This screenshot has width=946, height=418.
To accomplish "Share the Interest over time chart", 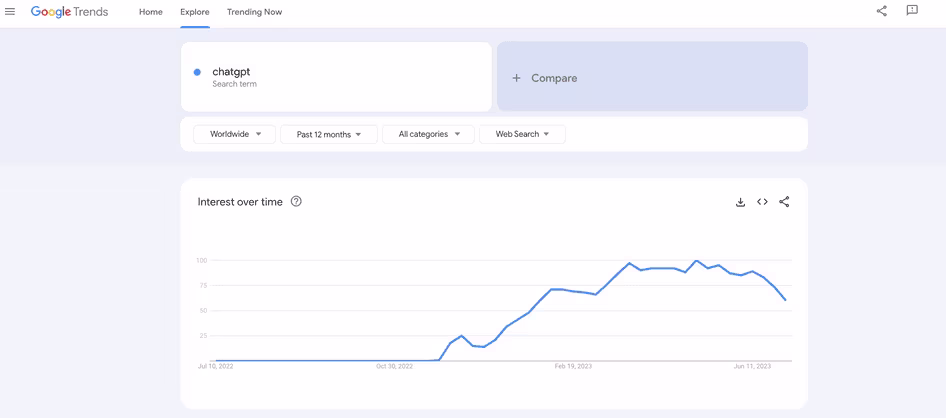I will click(784, 202).
